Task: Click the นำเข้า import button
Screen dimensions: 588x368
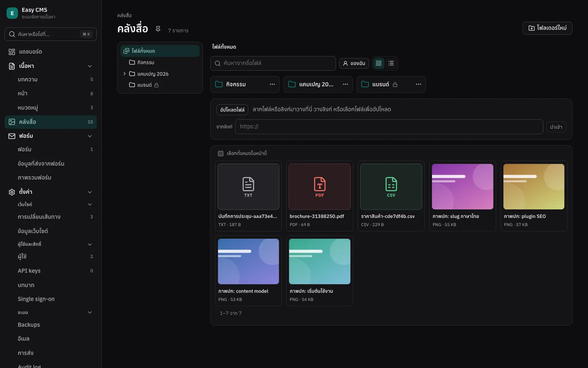Action: coord(556,127)
